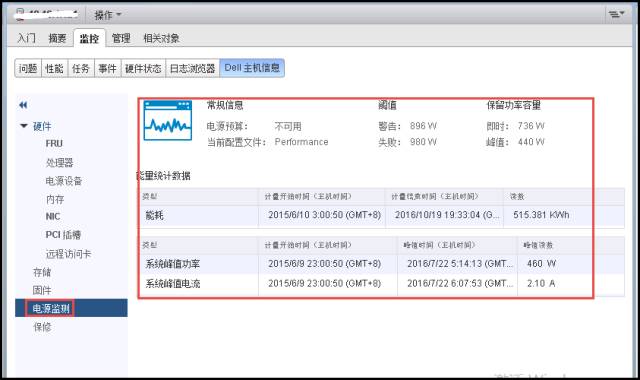The height and width of the screenshot is (380, 640).
Task: Open 保修 in the navigation tree
Action: (x=42, y=327)
